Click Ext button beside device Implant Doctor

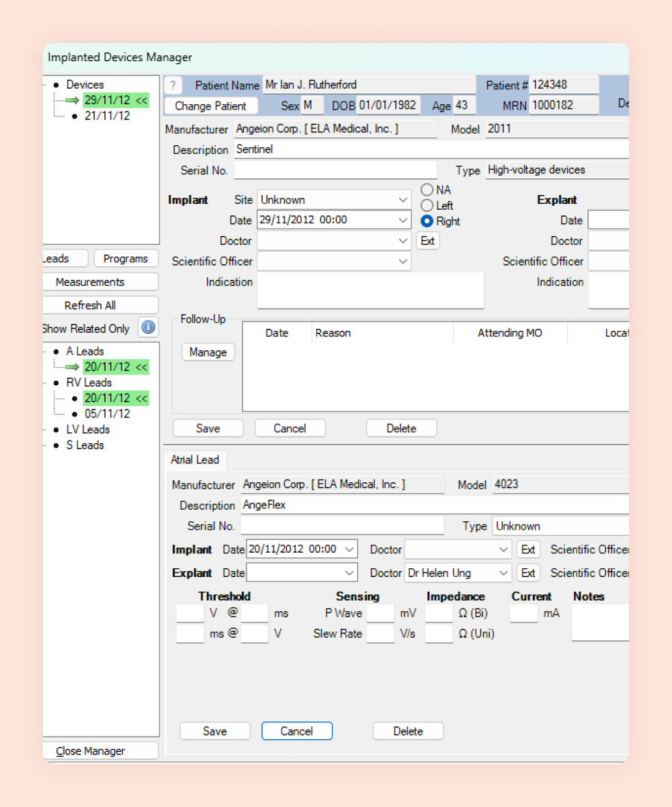click(428, 241)
